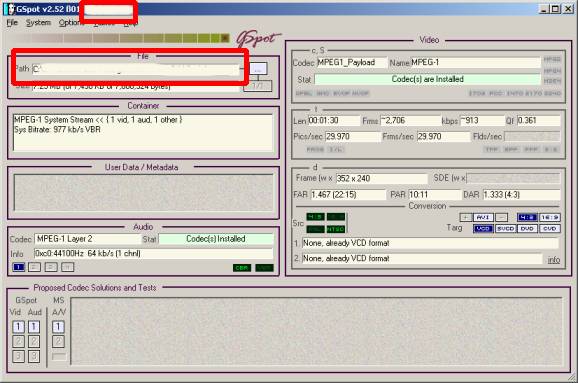Click the dim VBR indicator beside CBR
The width and height of the screenshot is (578, 383).
(264, 268)
